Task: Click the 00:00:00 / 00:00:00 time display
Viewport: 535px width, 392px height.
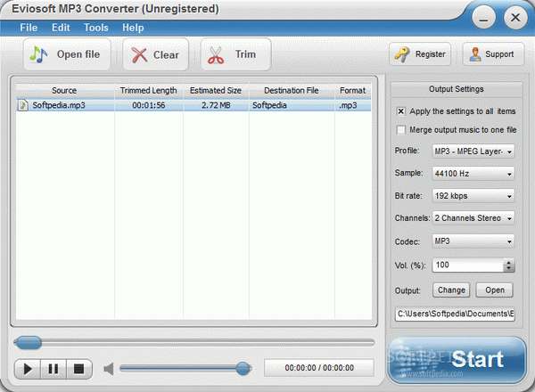Action: pyautogui.click(x=319, y=368)
